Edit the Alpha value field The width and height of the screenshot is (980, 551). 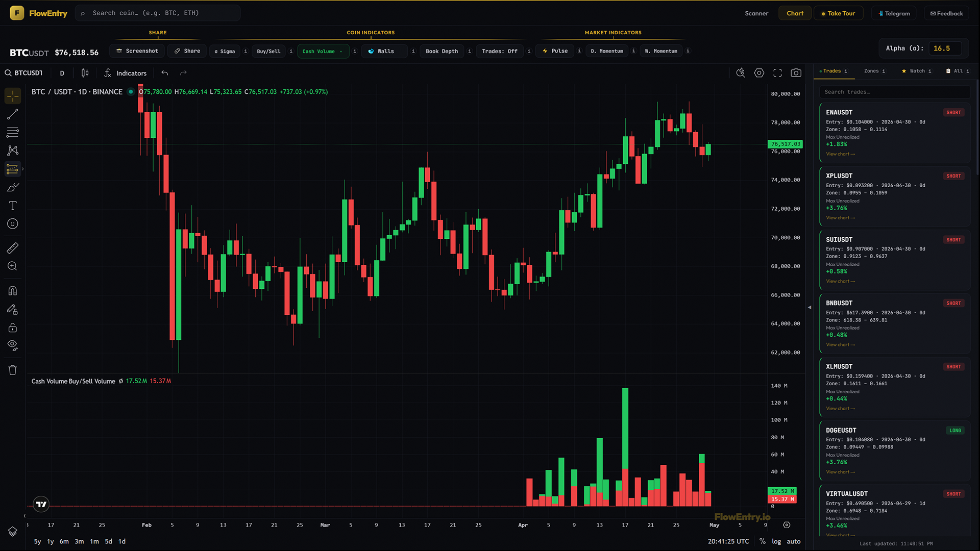(x=945, y=48)
